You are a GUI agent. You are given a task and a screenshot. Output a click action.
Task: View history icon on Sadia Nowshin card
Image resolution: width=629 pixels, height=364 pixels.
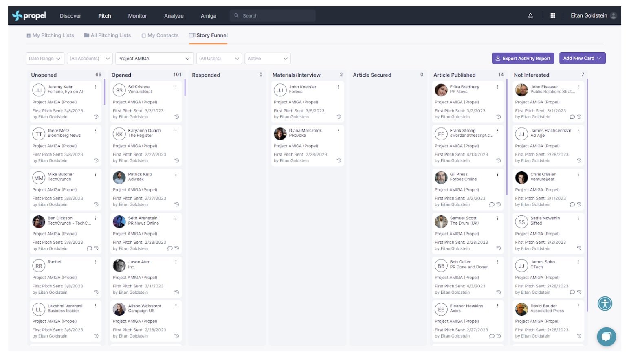coord(579,248)
